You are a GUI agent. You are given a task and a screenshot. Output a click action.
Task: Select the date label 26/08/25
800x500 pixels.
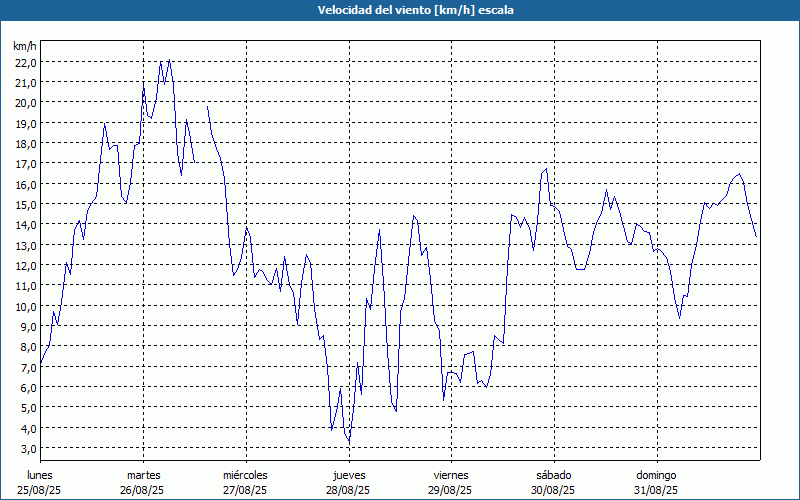(x=143, y=490)
